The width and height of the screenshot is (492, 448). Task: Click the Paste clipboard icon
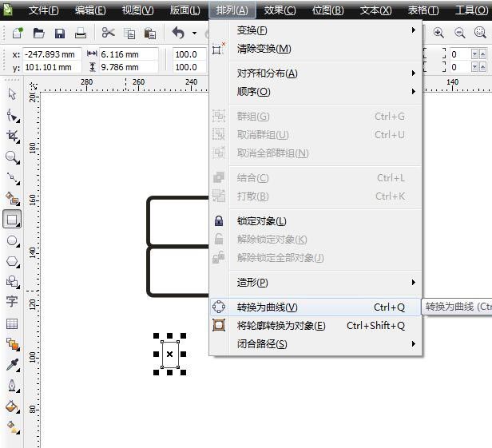[x=150, y=33]
